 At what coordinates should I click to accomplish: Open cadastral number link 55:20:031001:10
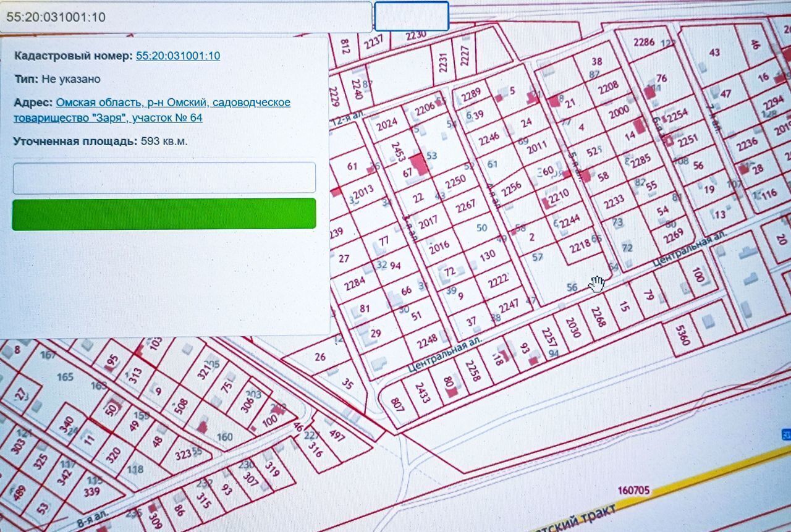point(178,56)
